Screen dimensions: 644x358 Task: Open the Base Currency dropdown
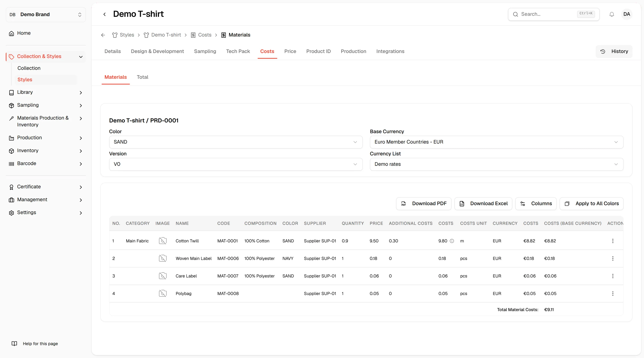pos(496,142)
